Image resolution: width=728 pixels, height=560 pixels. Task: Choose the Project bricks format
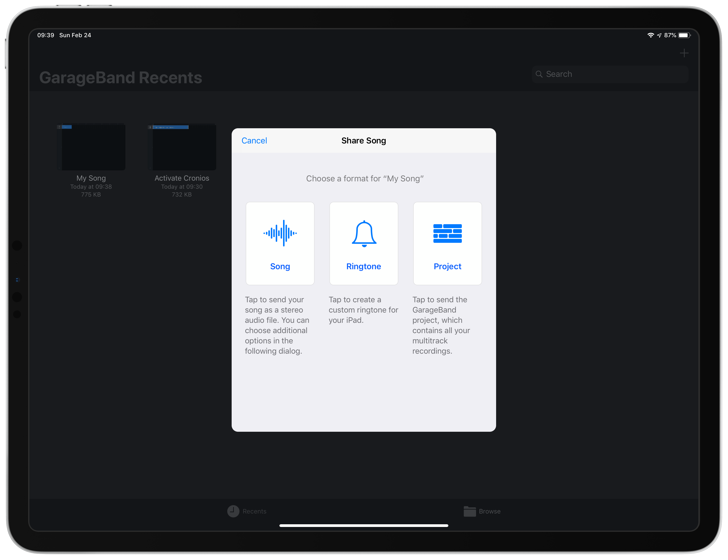pos(447,243)
